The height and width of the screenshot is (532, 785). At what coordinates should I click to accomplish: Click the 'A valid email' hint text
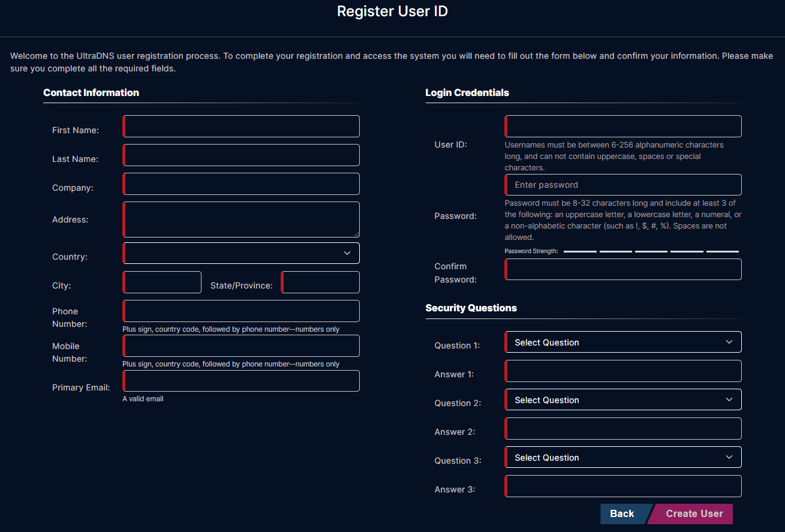(x=143, y=399)
